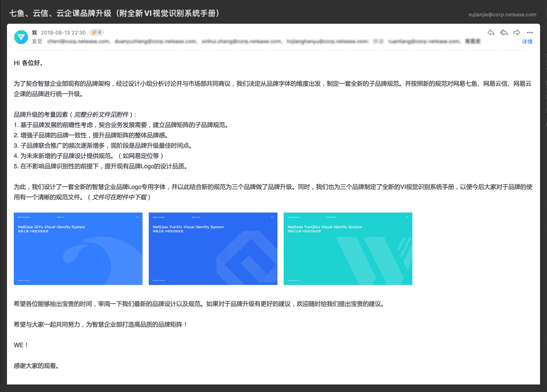The height and width of the screenshot is (392, 547).
Task: Click the timestamp 2019-08-13 22:30
Action: (63, 32)
